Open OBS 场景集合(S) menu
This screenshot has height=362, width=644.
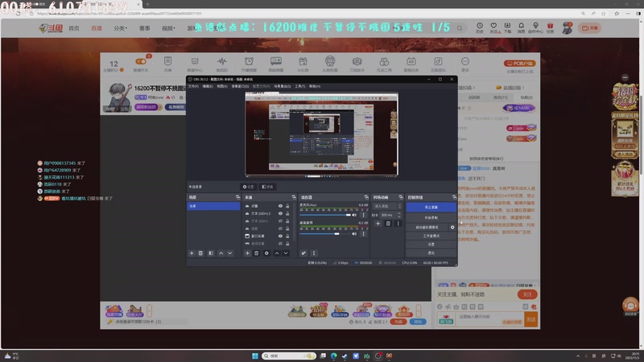click(x=283, y=86)
